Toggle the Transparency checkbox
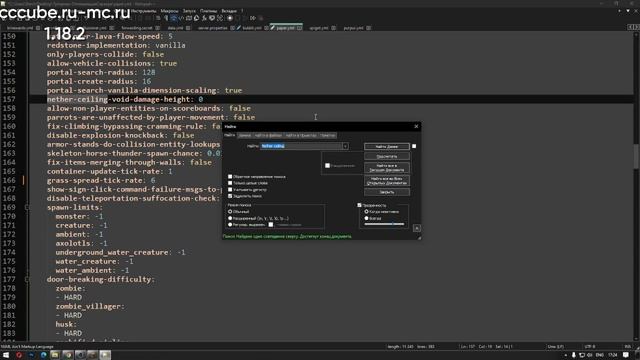This screenshot has width=640, height=360. pyautogui.click(x=359, y=205)
